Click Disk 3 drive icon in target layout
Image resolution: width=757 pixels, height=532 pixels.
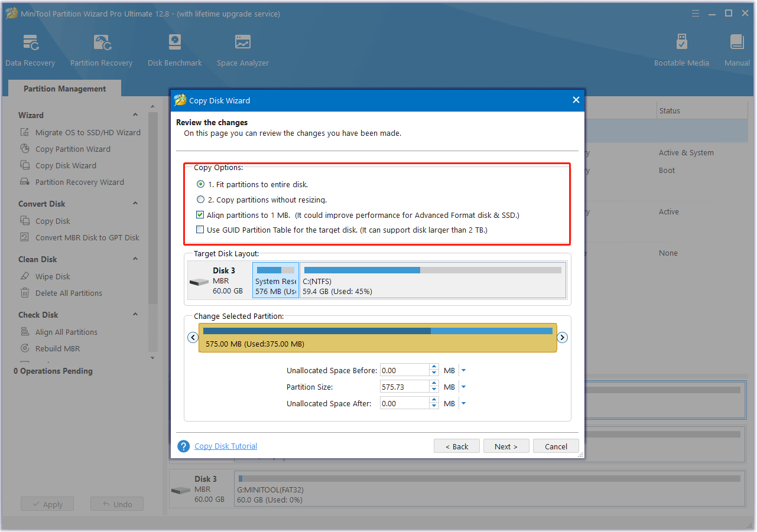click(x=199, y=282)
